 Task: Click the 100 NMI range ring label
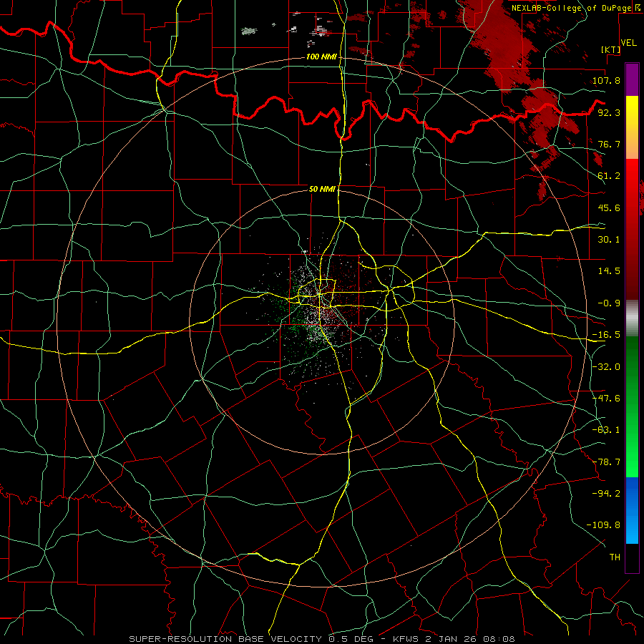click(x=321, y=57)
